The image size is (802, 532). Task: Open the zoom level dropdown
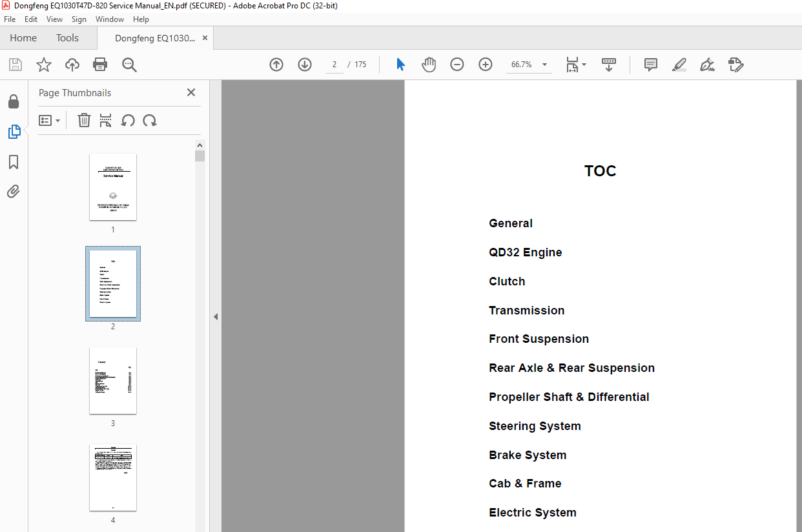(x=544, y=65)
